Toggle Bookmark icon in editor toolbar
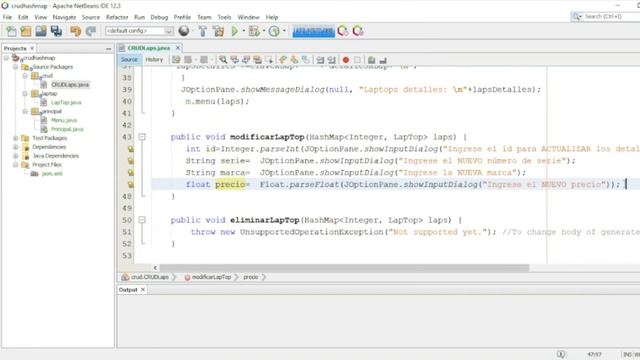Image resolution: width=640 pixels, height=360 pixels. point(306,60)
